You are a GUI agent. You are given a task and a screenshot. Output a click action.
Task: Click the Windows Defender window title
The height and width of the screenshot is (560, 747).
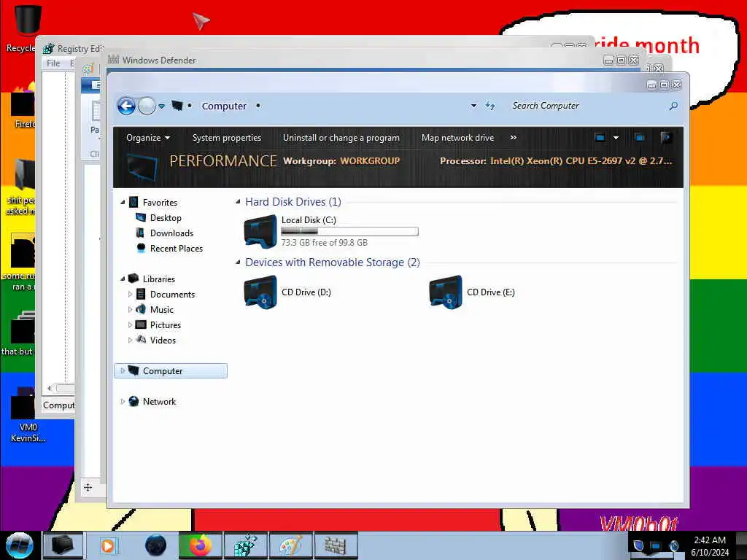pos(159,60)
